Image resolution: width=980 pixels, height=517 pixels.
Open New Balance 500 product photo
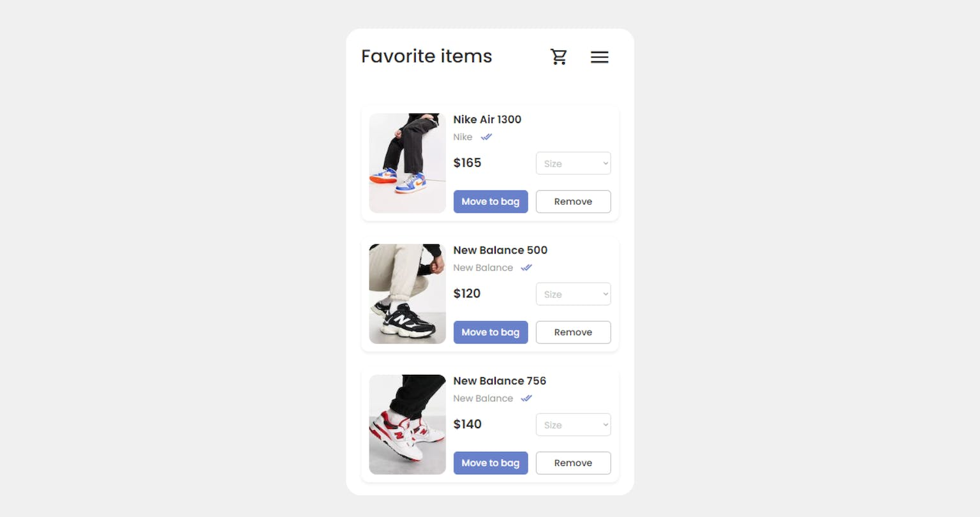point(407,294)
